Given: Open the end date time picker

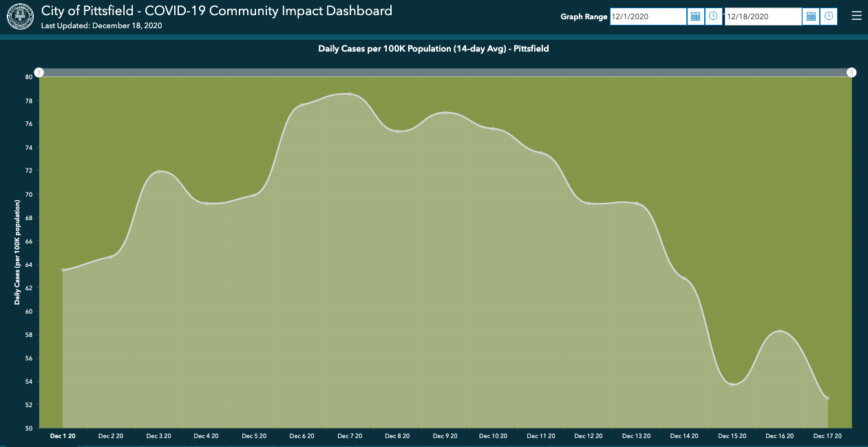Looking at the screenshot, I should pyautogui.click(x=829, y=17).
